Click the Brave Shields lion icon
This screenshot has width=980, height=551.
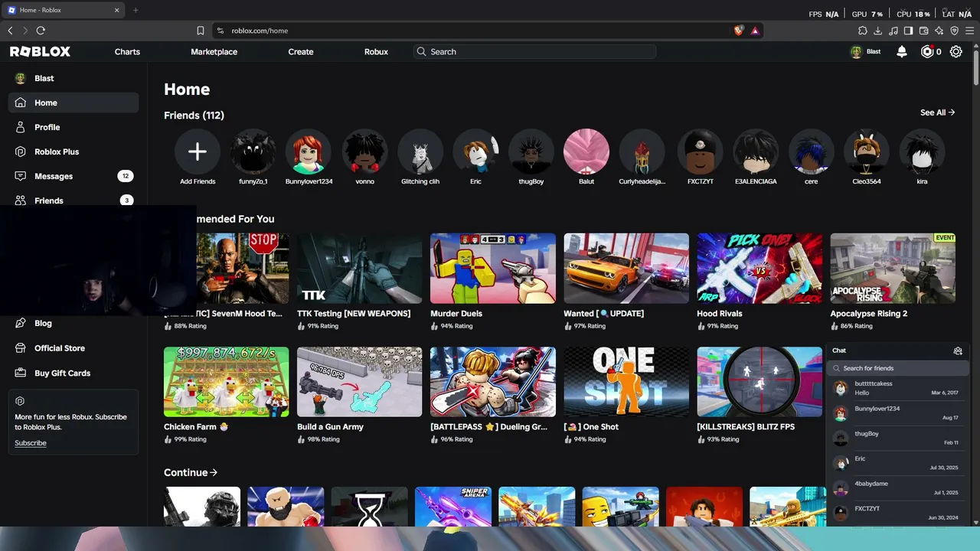[738, 31]
